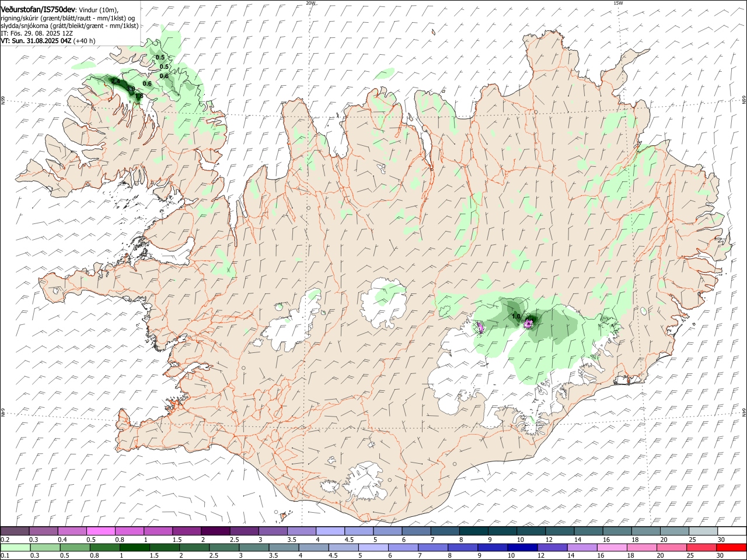747x560 pixels.
Task: Click the 15W longitude label
Action: [618, 3]
